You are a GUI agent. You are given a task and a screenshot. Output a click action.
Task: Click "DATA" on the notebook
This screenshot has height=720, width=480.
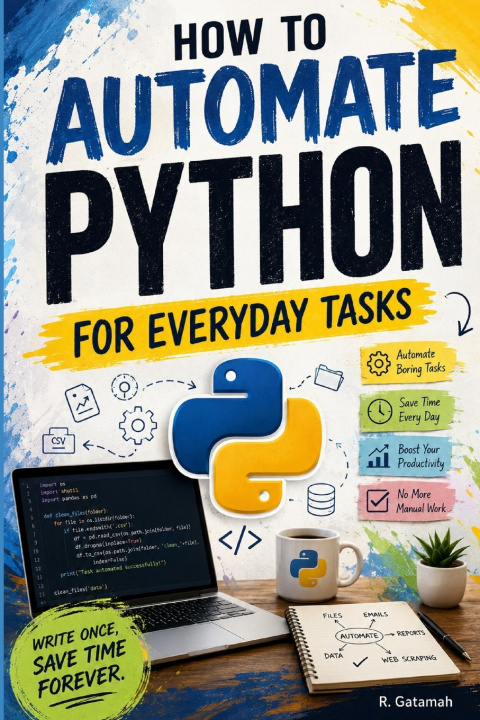pyautogui.click(x=333, y=656)
